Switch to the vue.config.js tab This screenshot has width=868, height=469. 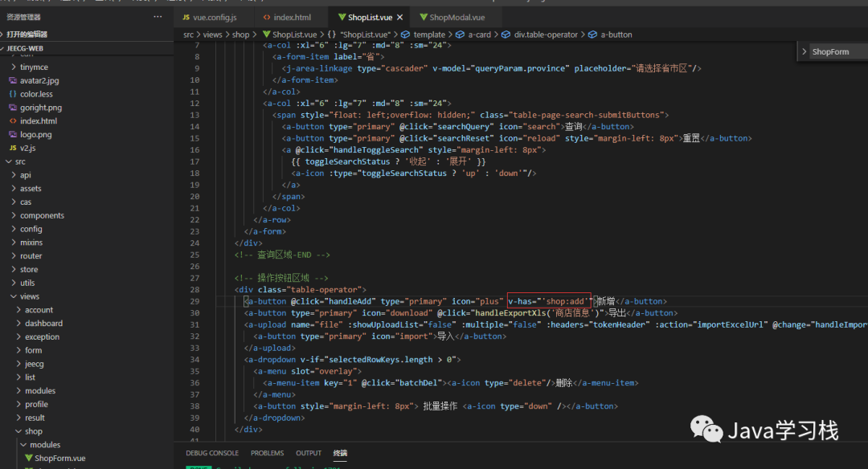click(215, 17)
